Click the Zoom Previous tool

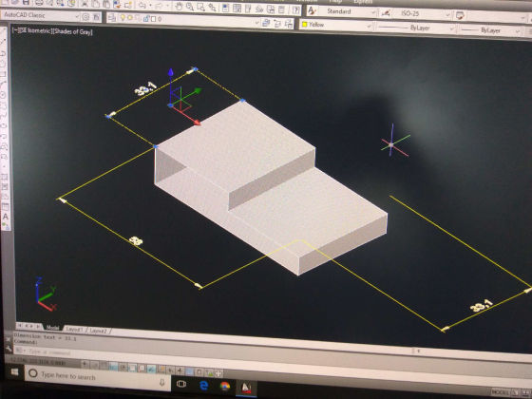[x=212, y=8]
